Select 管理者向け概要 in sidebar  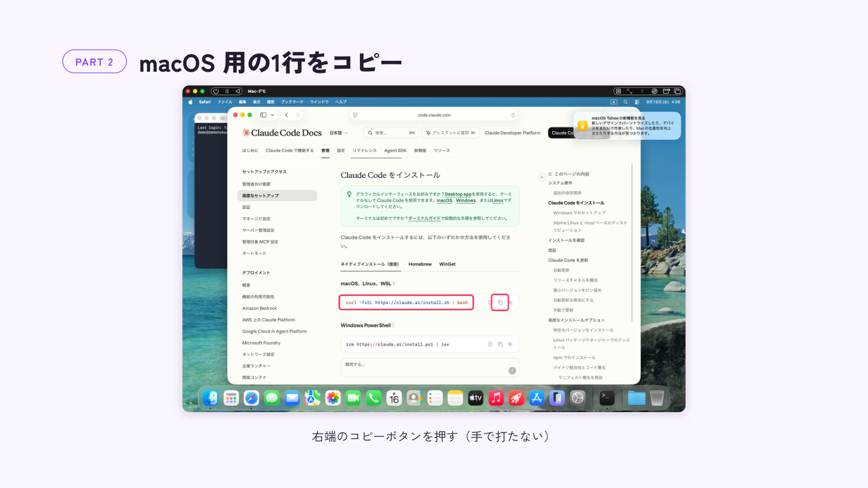(257, 184)
